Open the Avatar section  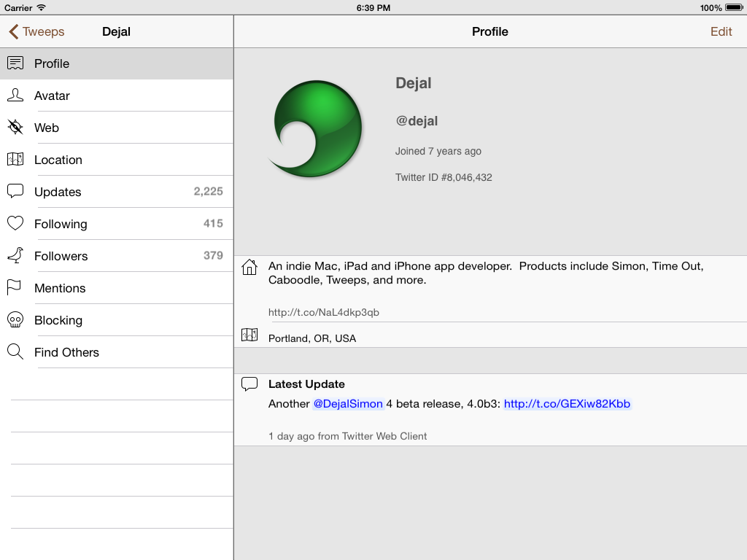pos(117,96)
